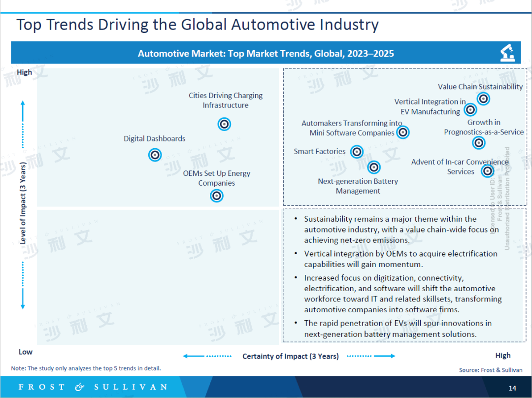This screenshot has width=532, height=398.
Task: Click the 'Automotive Market: Top Market Trends' header
Action: [x=266, y=53]
